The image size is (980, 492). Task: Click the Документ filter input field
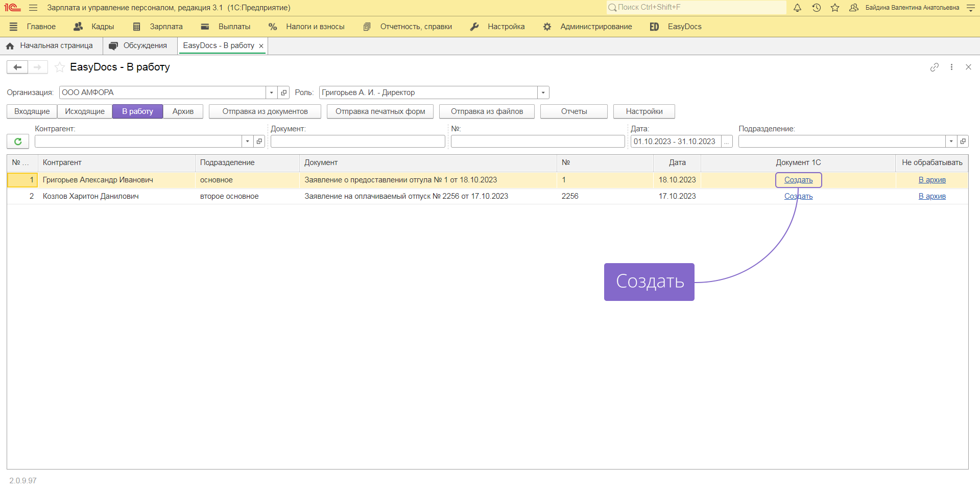357,142
